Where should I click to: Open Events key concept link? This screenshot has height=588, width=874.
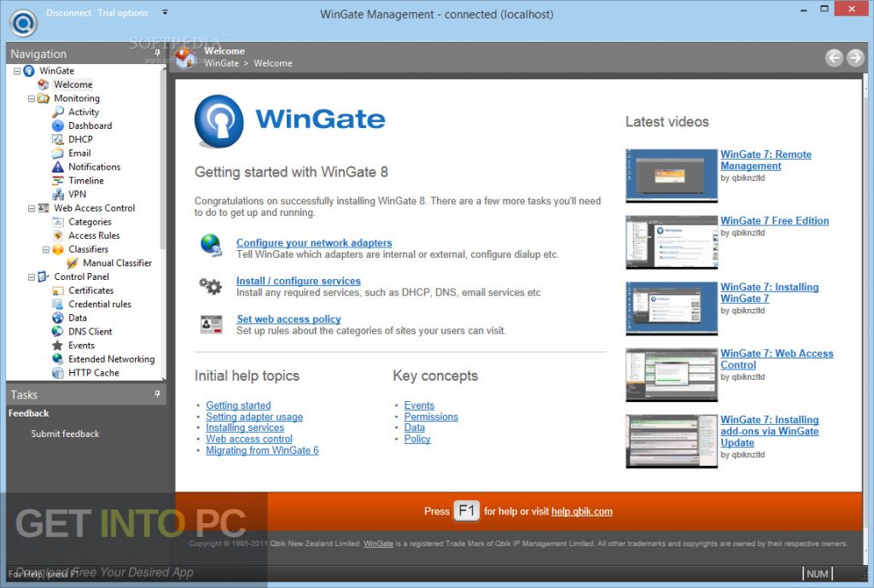(x=419, y=405)
